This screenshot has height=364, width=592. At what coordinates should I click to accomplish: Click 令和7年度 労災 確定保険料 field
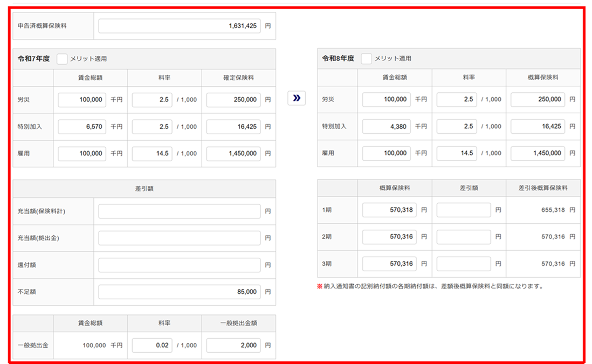pos(233,100)
